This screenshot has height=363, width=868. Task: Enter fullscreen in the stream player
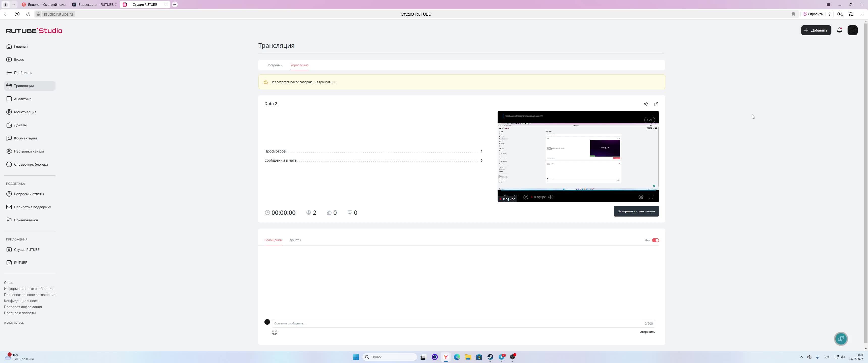point(651,197)
